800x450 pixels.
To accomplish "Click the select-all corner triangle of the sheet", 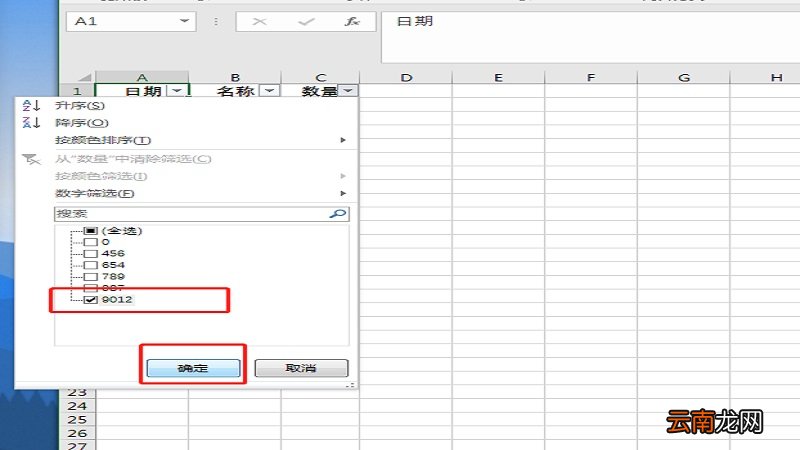I will (85, 77).
